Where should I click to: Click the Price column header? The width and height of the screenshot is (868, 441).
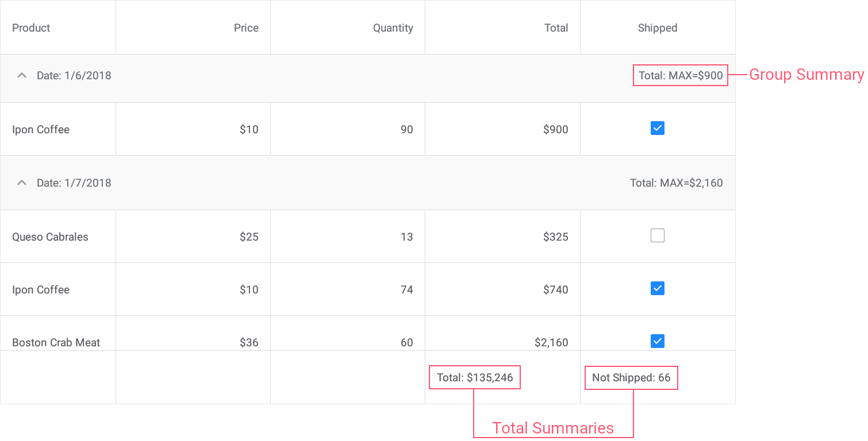pos(246,28)
